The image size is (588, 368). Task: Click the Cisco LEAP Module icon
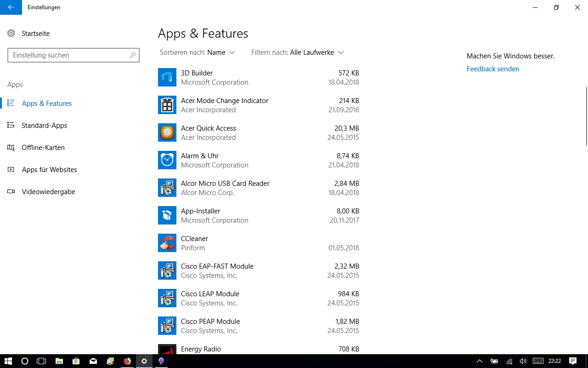pyautogui.click(x=167, y=298)
